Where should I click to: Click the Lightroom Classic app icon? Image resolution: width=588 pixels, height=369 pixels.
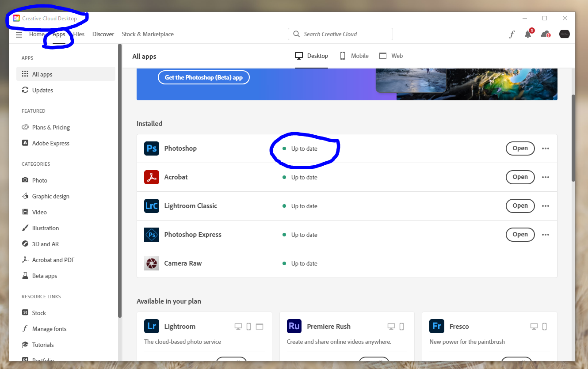click(x=152, y=206)
